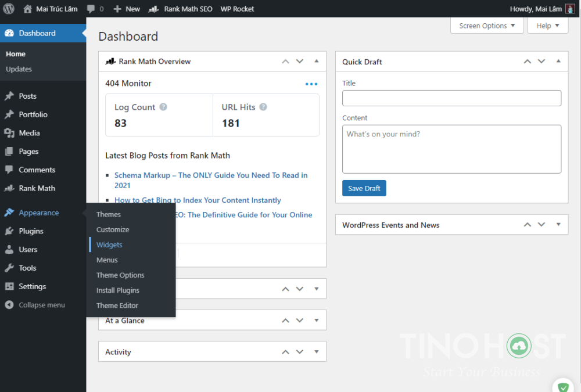Collapse the Quick Draft panel

click(558, 61)
